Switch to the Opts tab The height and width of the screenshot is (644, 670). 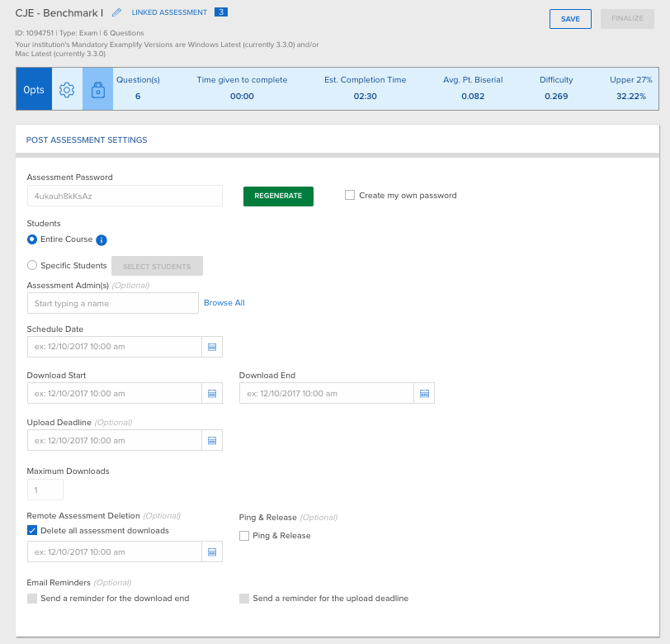pos(34,89)
